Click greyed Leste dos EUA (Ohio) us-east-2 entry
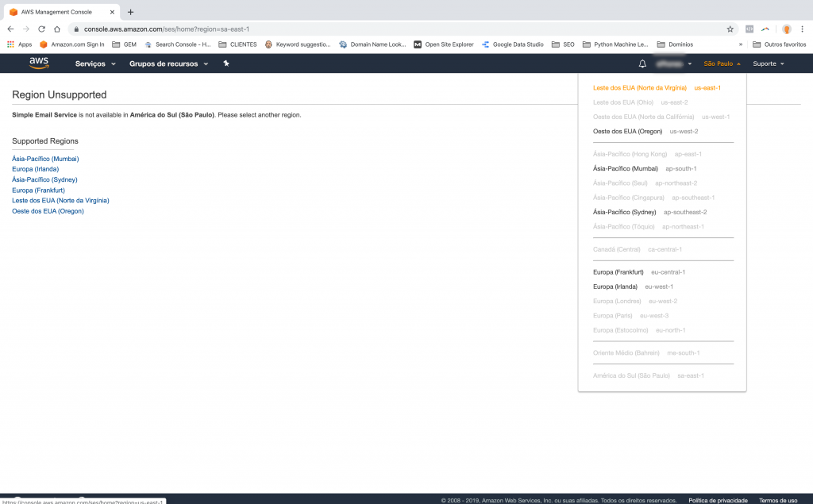The width and height of the screenshot is (813, 504). tap(641, 102)
